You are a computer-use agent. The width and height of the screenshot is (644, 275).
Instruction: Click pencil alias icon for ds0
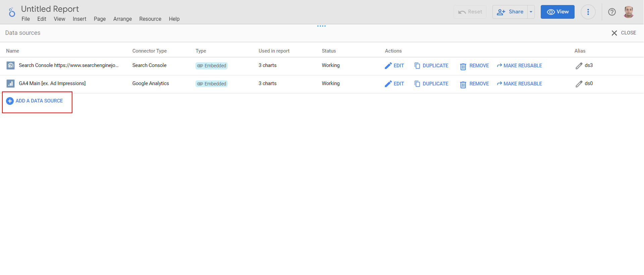coord(579,84)
